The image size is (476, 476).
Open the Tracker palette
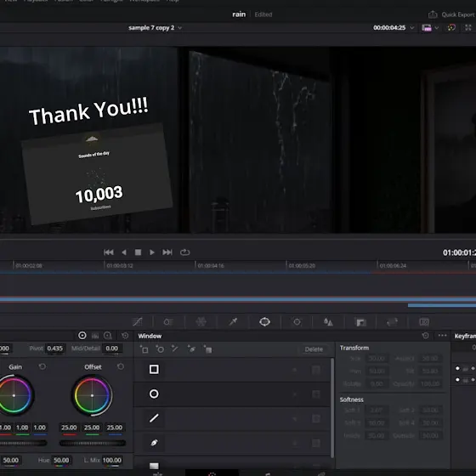coord(297,321)
